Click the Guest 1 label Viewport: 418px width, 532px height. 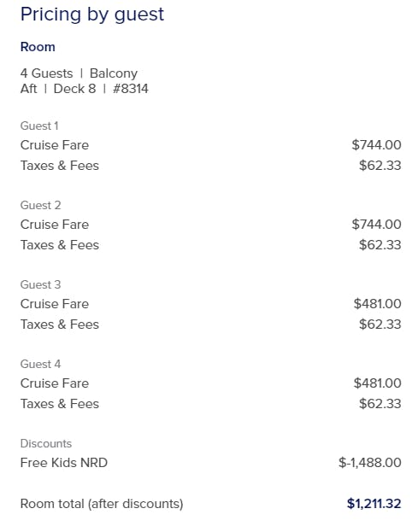(39, 126)
